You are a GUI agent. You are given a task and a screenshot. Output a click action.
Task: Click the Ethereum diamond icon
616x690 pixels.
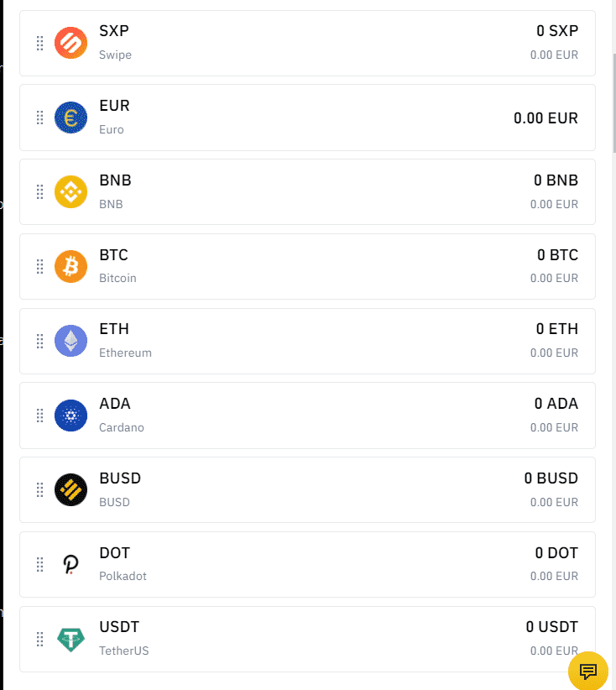point(70,341)
